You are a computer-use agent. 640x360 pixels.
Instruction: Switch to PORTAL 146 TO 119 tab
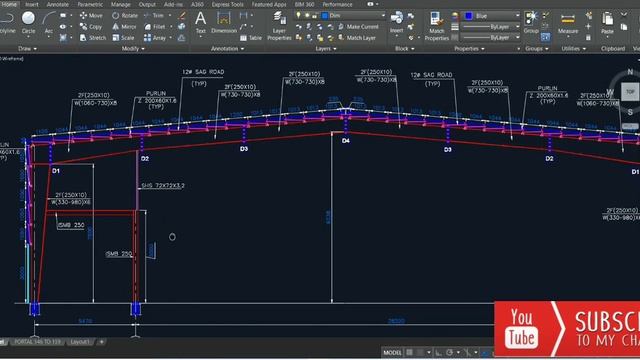(x=37, y=342)
